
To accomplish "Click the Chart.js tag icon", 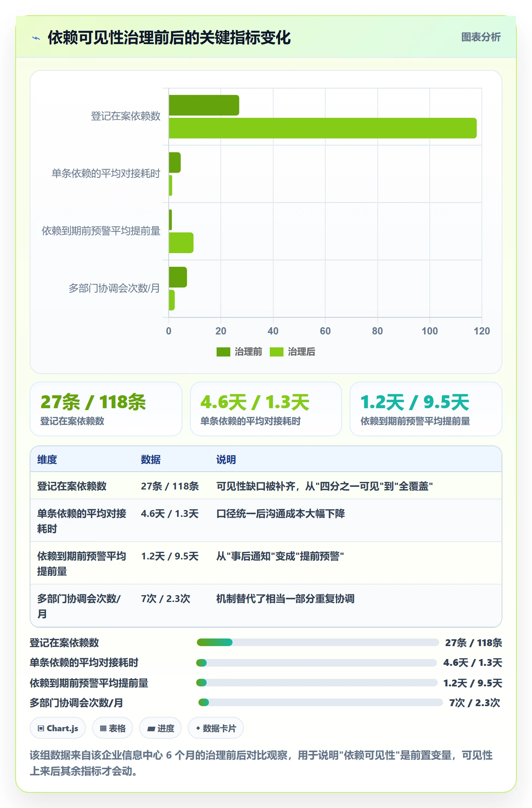I will pos(41,729).
